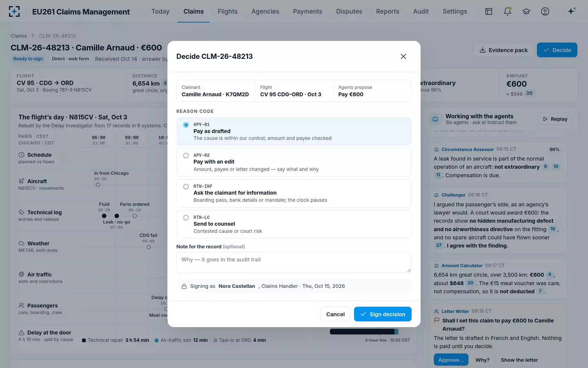The width and height of the screenshot is (588, 368).
Task: Go to the Payments tab
Action: pos(307,11)
